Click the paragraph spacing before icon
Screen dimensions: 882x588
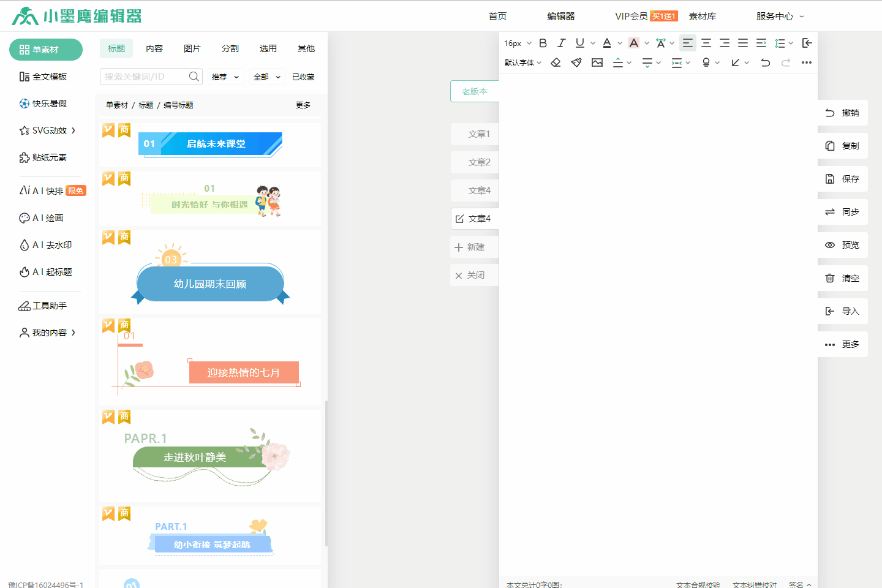click(x=618, y=62)
